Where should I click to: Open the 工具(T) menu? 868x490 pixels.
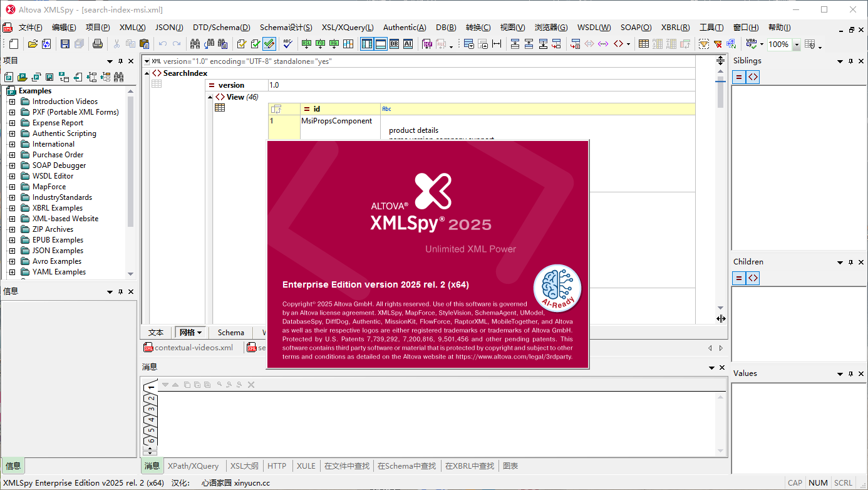click(711, 28)
